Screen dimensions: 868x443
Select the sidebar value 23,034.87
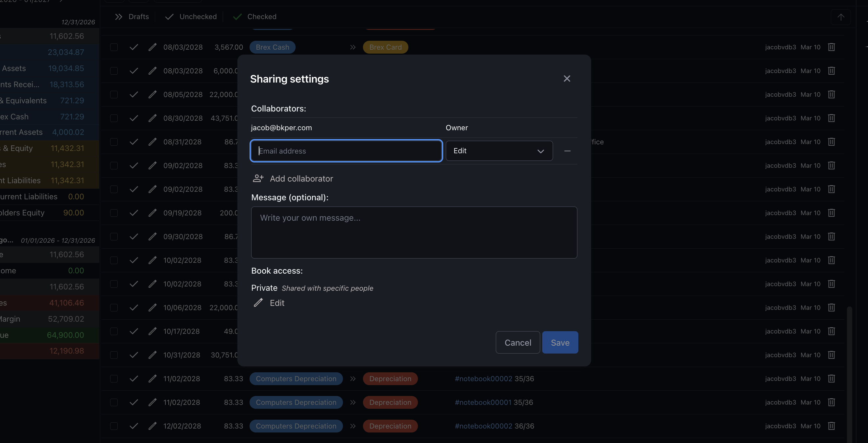66,52
